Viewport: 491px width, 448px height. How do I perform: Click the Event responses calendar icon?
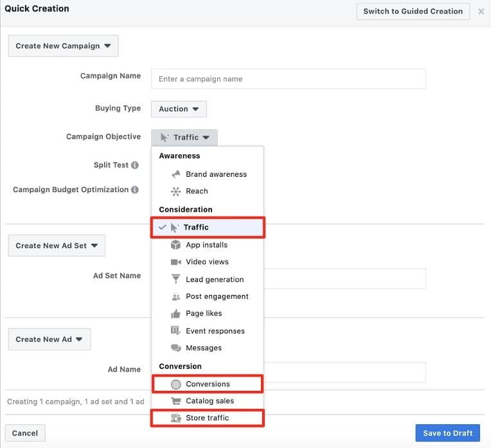click(x=175, y=331)
